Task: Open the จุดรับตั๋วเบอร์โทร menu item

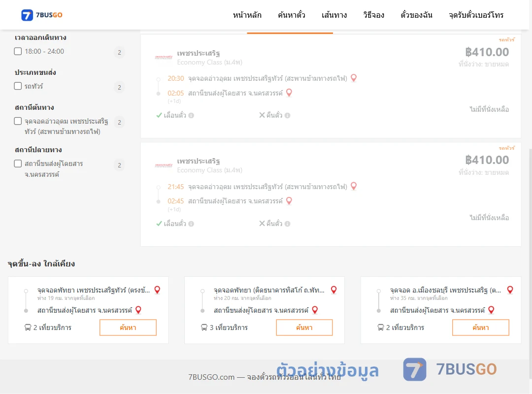Action: tap(476, 15)
